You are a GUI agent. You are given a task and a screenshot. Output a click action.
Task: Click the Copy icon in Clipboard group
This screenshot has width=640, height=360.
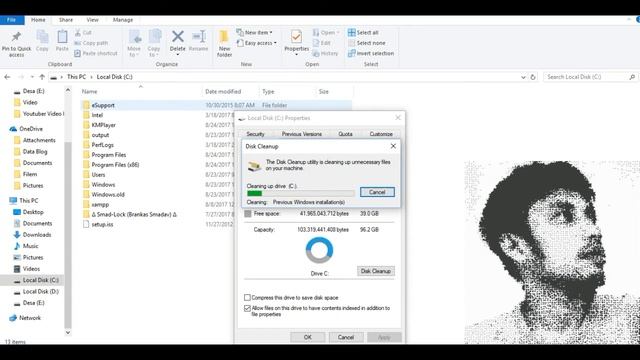(x=42, y=37)
